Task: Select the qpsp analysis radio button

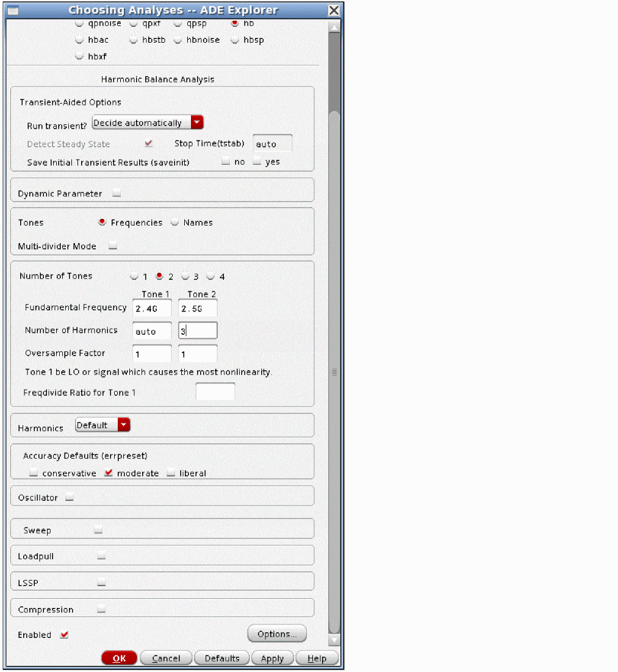Action: [x=178, y=23]
